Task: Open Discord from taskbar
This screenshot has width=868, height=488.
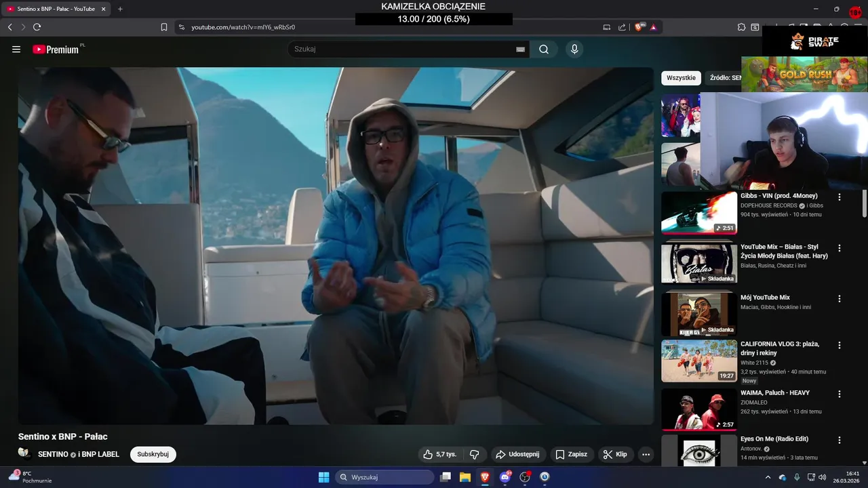Action: [505, 477]
